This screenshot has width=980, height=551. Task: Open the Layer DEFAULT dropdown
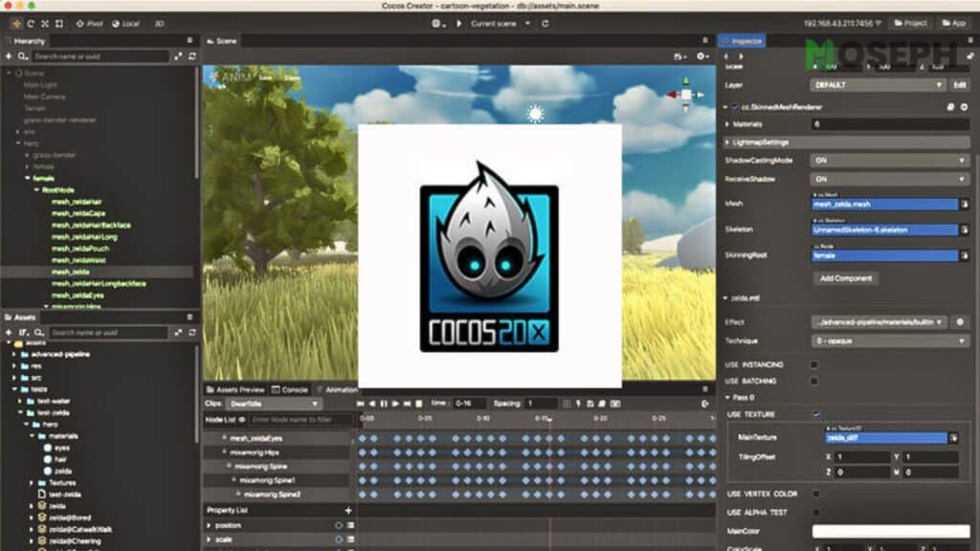point(878,85)
